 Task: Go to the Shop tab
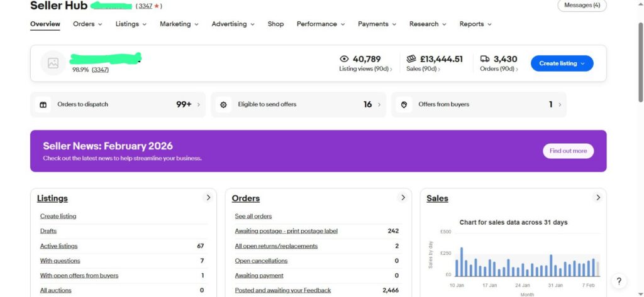coord(275,24)
